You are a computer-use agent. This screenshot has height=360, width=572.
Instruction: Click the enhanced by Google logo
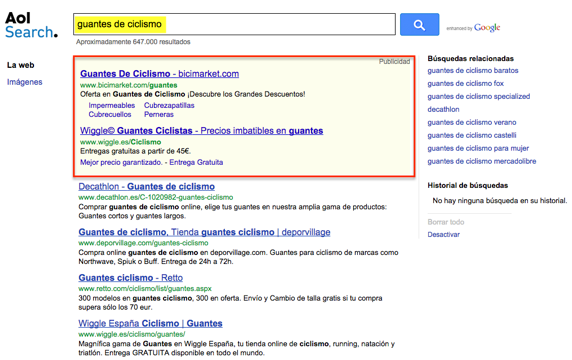[x=473, y=28]
